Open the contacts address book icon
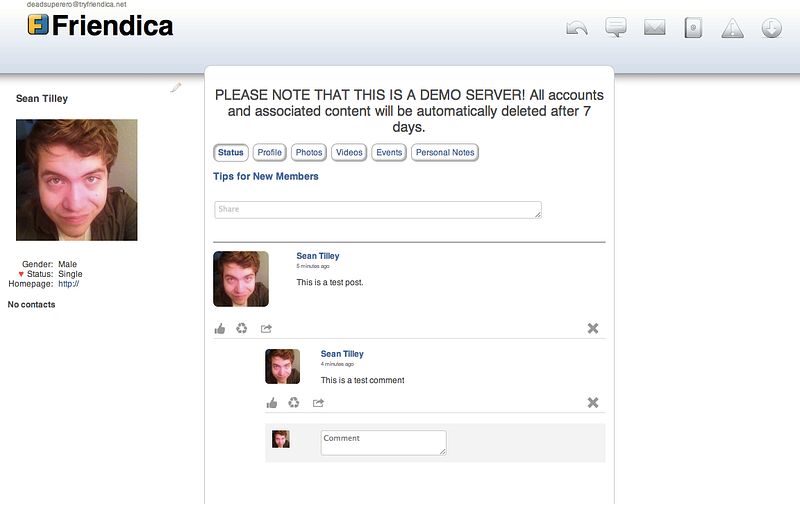 tap(693, 28)
